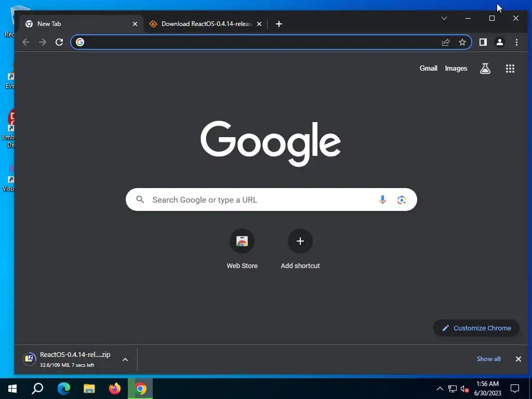Close the Download ReactOS tab
Screen dimensions: 532x399
[x=259, y=24]
